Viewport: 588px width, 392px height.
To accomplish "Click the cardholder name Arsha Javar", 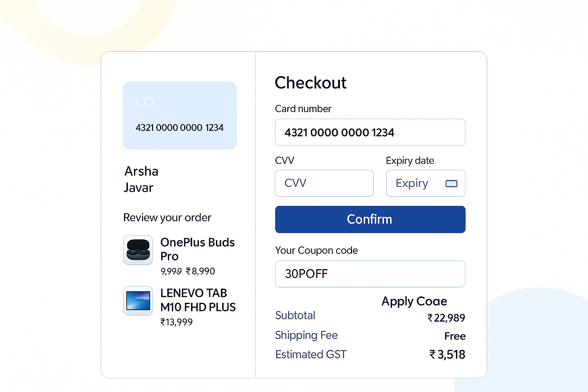I will click(141, 179).
